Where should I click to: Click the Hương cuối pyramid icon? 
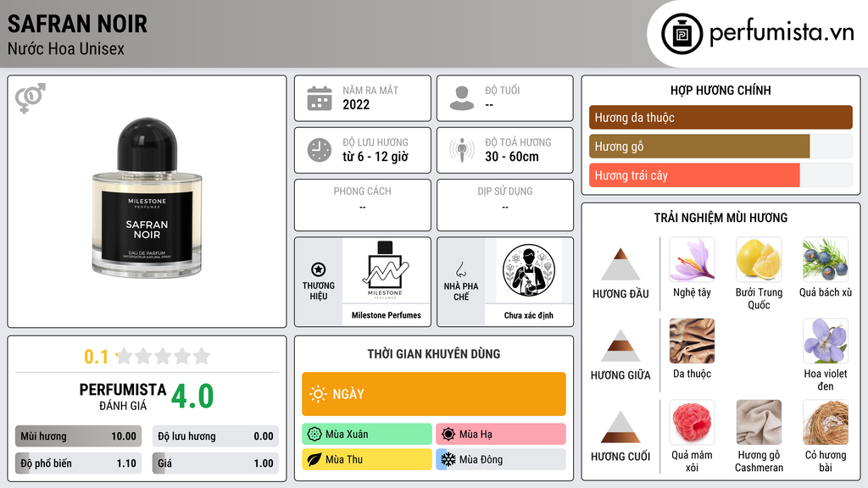[x=620, y=427]
